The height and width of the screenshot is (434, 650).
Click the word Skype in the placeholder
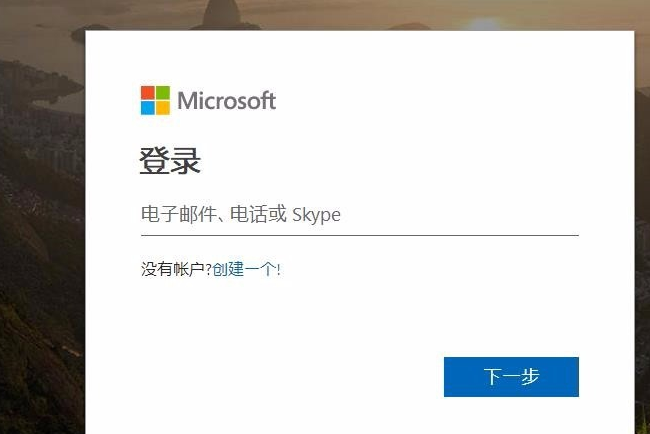(316, 214)
